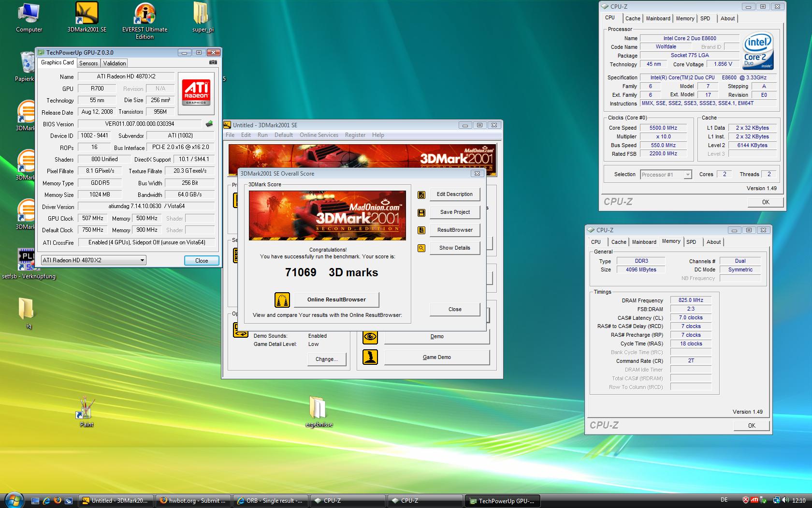Click the ATI tray icon

[754, 501]
